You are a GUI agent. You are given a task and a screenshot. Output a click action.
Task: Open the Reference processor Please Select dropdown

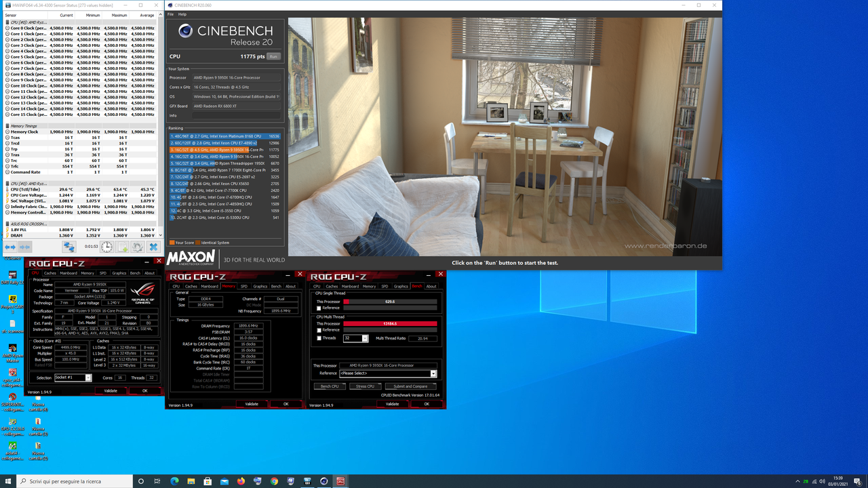(433, 373)
